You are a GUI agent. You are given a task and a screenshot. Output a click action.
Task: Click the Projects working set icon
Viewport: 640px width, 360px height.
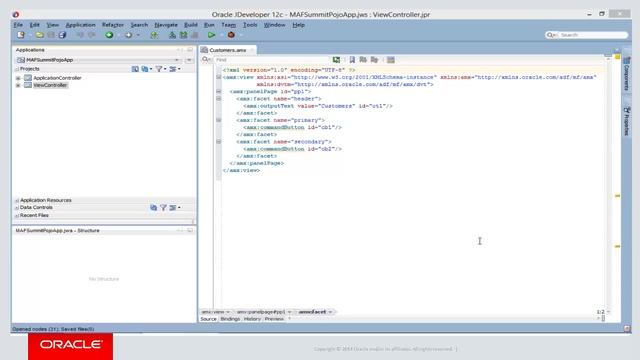[135, 69]
